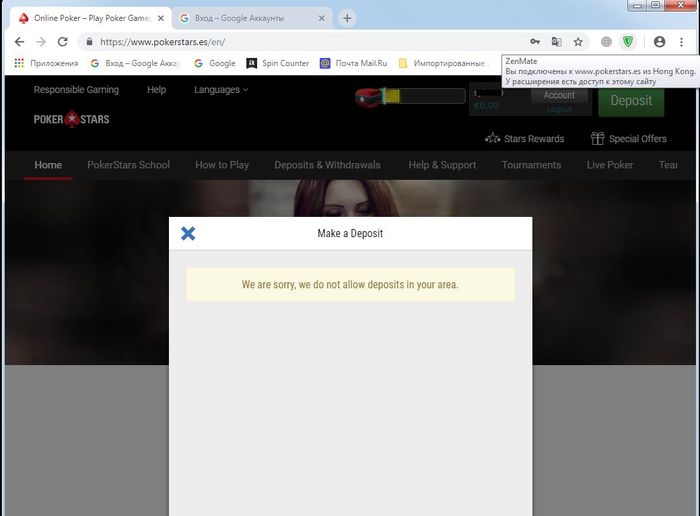
Task: Open PokerStars School menu item
Action: point(129,165)
